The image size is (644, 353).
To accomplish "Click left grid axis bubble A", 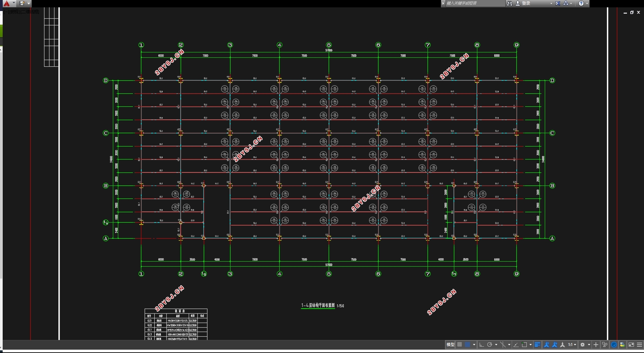I will tap(106, 238).
